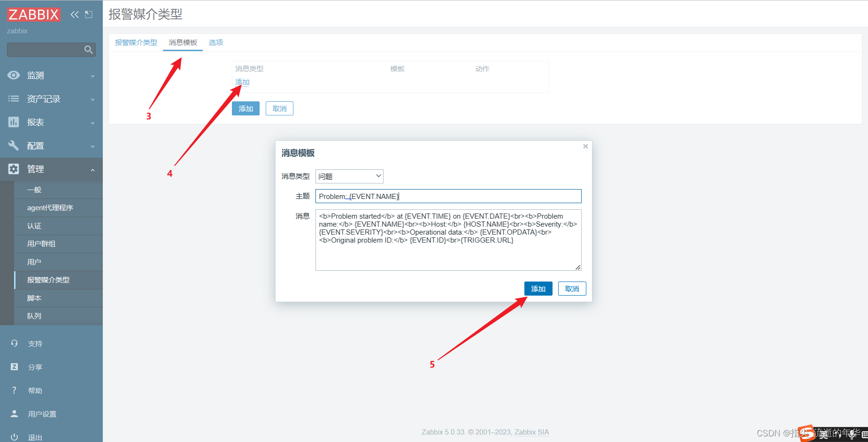
Task: Expand the 配置 menu chevron
Action: (x=92, y=146)
